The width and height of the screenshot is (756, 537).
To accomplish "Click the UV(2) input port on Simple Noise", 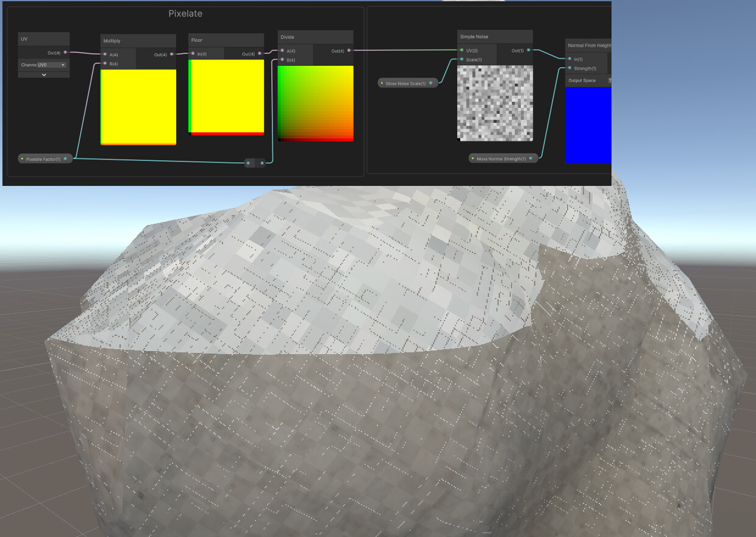I will pos(462,51).
